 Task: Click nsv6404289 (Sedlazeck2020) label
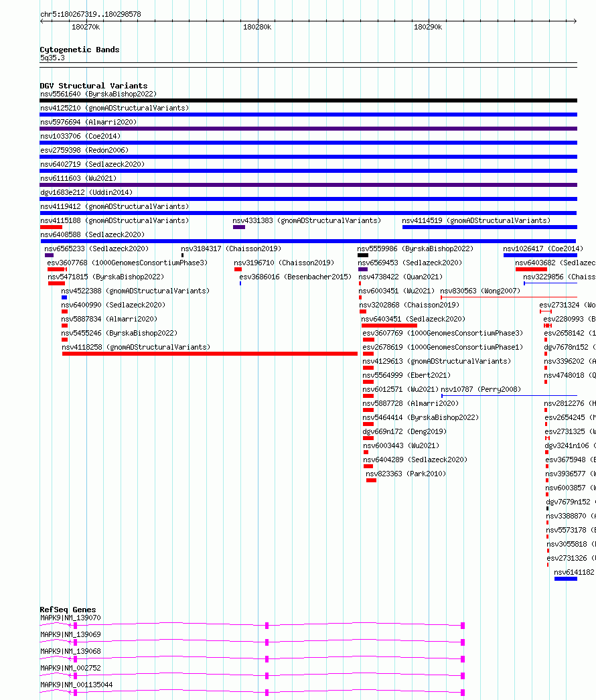415,460
